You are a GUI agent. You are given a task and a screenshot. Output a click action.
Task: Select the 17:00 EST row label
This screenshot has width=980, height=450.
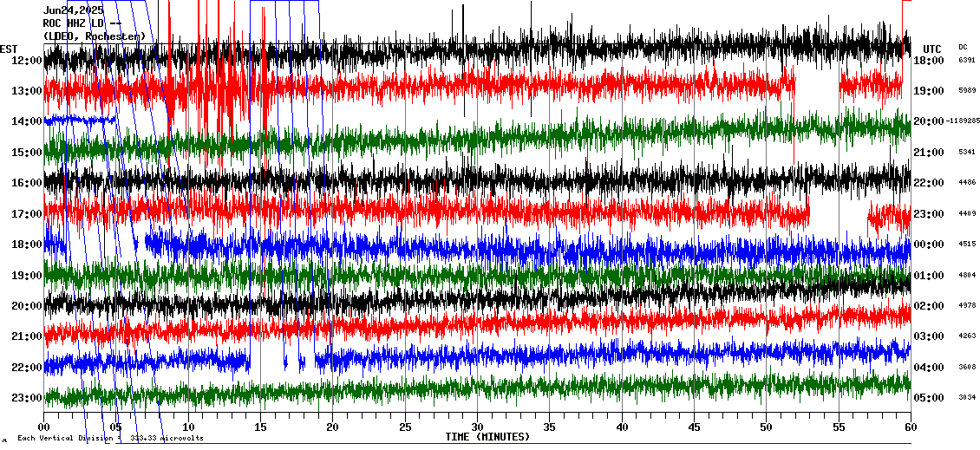point(28,213)
